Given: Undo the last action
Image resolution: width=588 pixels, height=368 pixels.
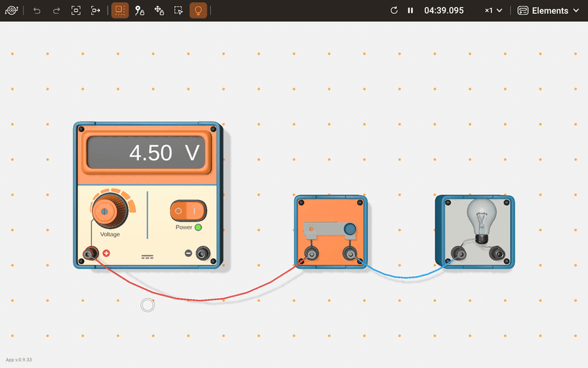Looking at the screenshot, I should click(x=37, y=10).
